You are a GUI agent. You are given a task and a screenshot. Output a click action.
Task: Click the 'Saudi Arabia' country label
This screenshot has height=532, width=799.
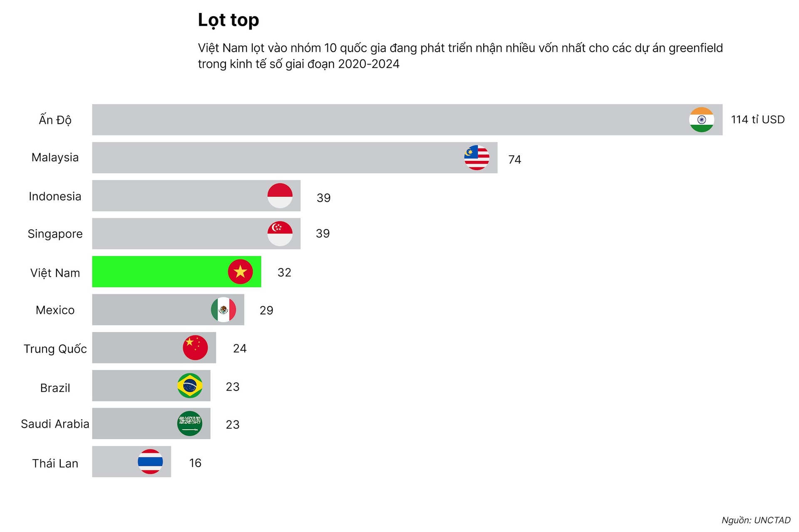[55, 424]
